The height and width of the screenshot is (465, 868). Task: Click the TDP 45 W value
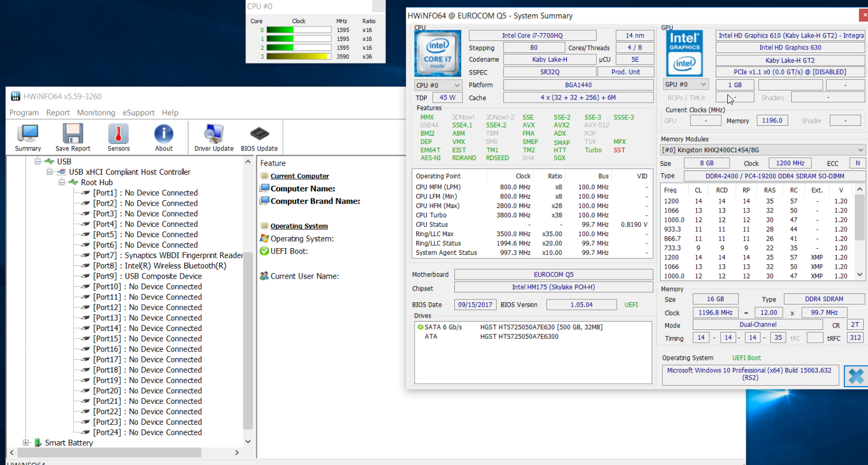(447, 98)
